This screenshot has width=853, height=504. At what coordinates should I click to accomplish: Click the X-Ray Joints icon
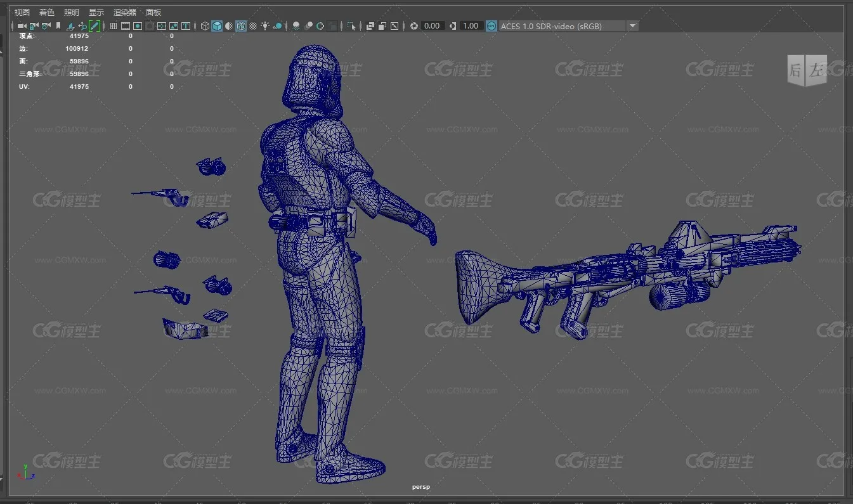click(394, 26)
